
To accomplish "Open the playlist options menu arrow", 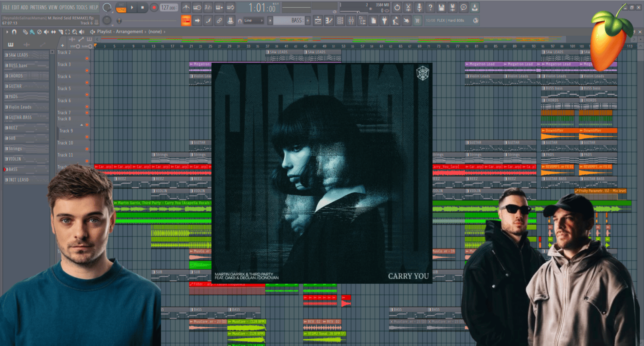I will [7, 32].
